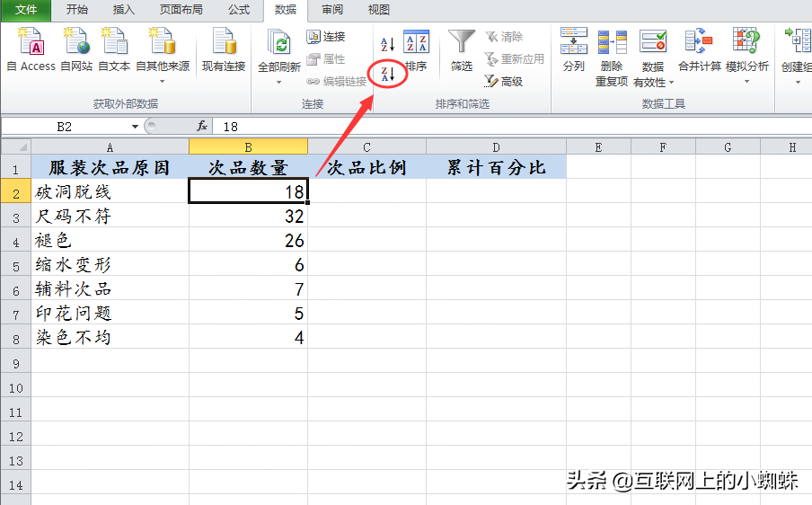The image size is (812, 505).
Task: Select column D header
Action: [x=496, y=147]
